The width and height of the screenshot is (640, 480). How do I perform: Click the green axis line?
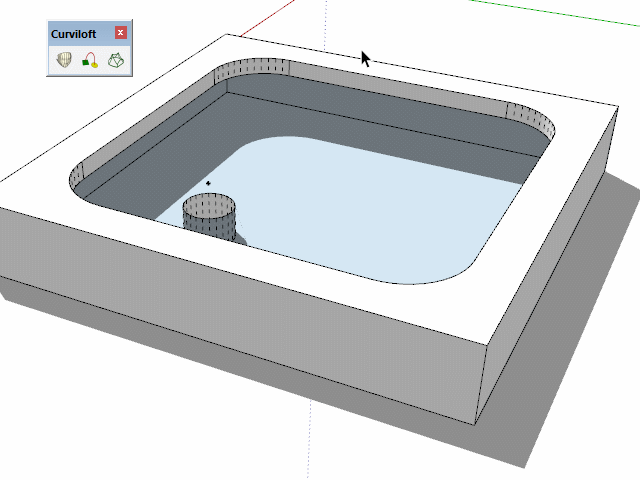tap(560, 13)
